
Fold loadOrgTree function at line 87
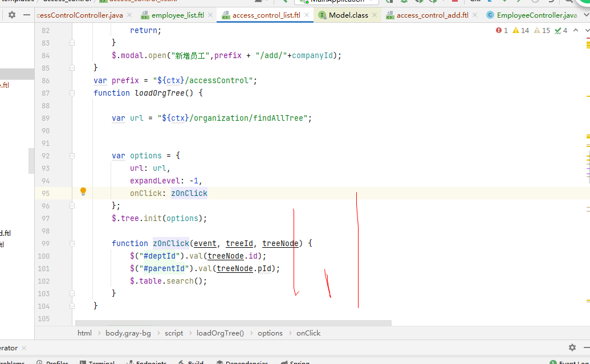coord(72,93)
